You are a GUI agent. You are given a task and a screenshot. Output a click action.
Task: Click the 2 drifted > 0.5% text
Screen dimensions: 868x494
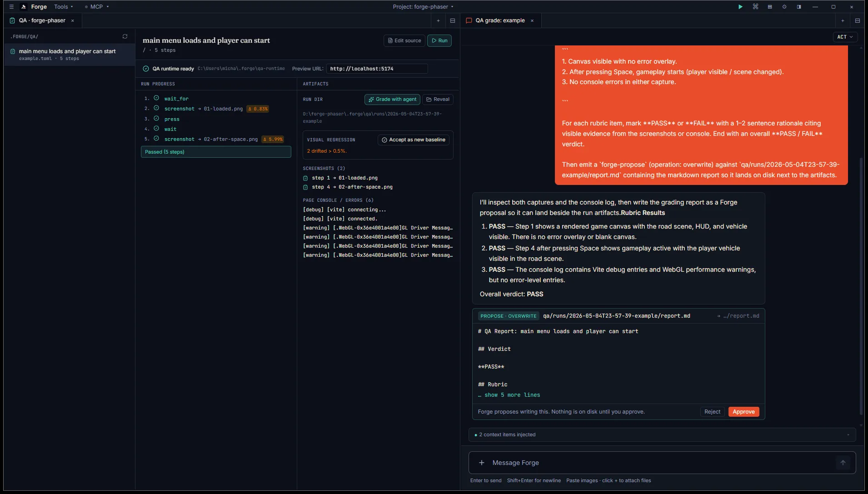(327, 151)
